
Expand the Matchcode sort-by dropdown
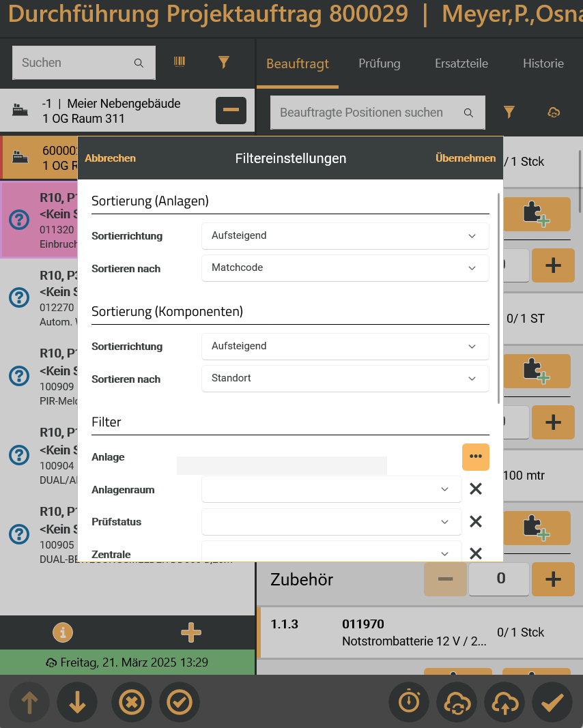point(345,268)
